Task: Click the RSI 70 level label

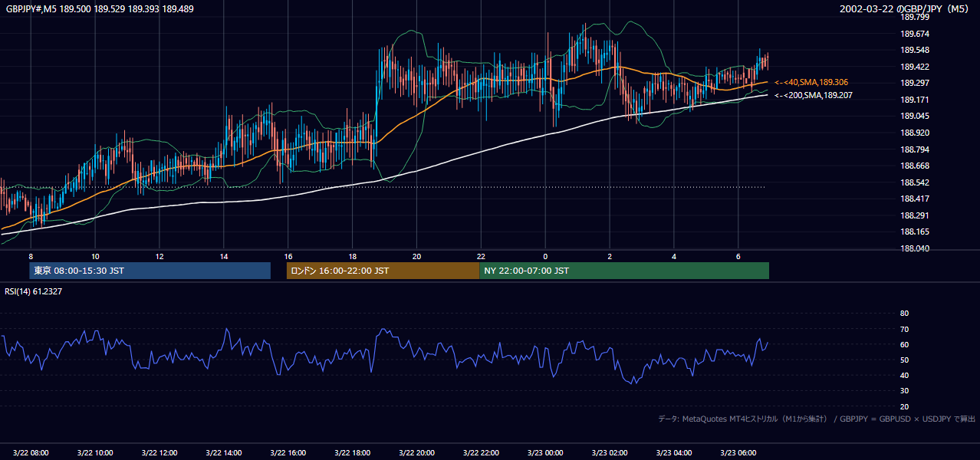Action: (x=904, y=329)
